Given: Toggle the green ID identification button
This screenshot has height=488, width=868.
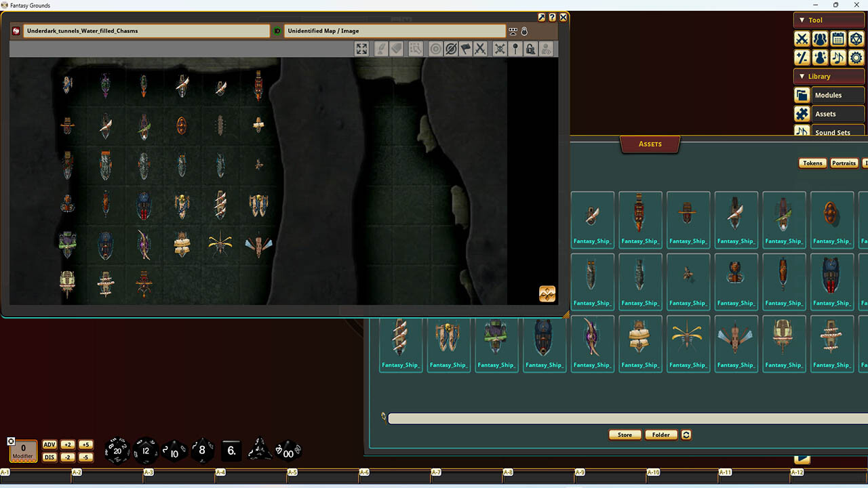Looking at the screenshot, I should tap(275, 30).
